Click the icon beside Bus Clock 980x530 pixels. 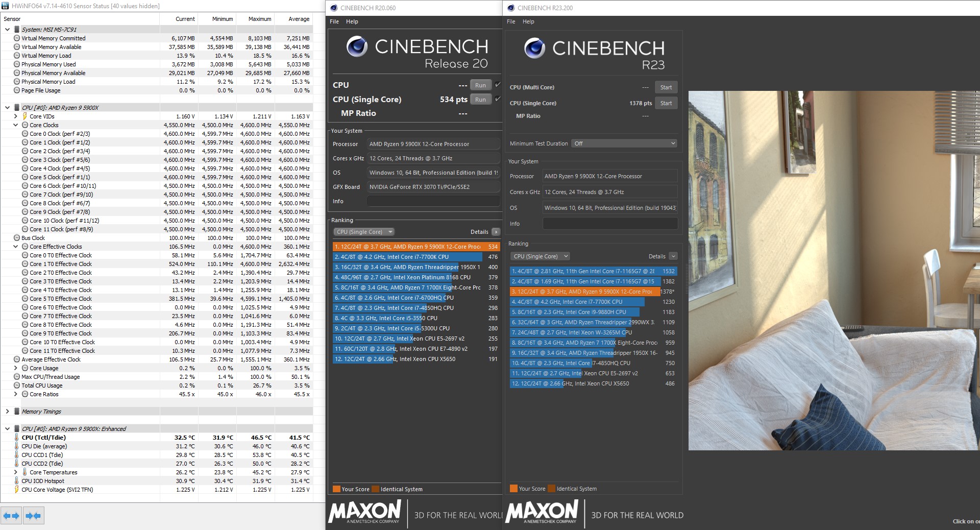click(17, 238)
